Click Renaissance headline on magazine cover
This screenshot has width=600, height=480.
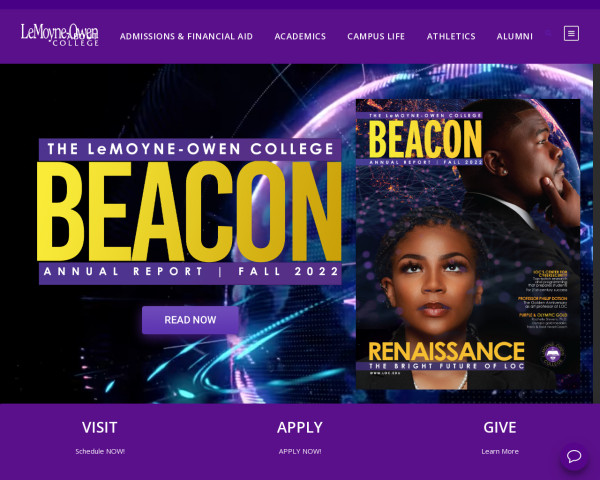click(446, 351)
